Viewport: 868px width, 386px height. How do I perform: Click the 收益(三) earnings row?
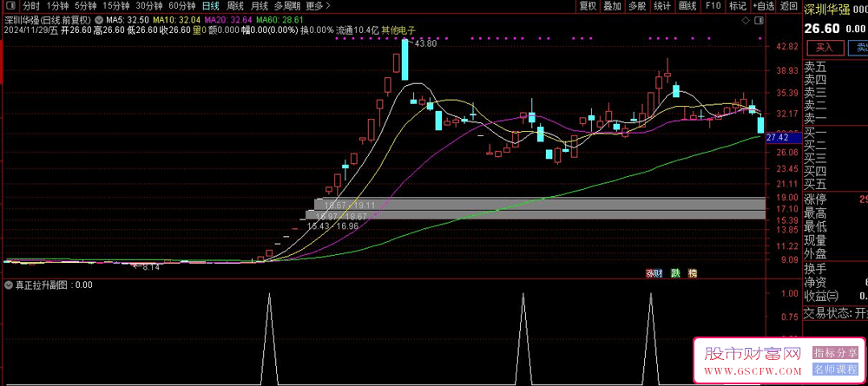835,297
